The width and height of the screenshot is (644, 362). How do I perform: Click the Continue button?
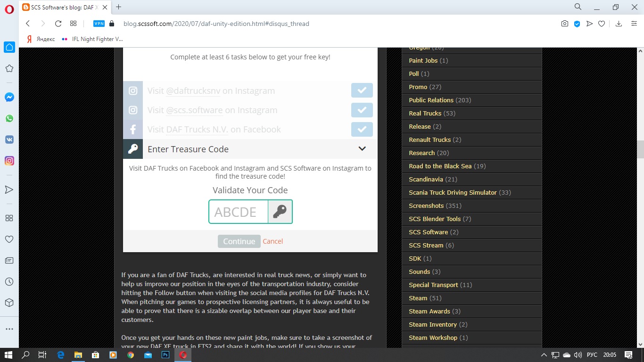pos(239,241)
